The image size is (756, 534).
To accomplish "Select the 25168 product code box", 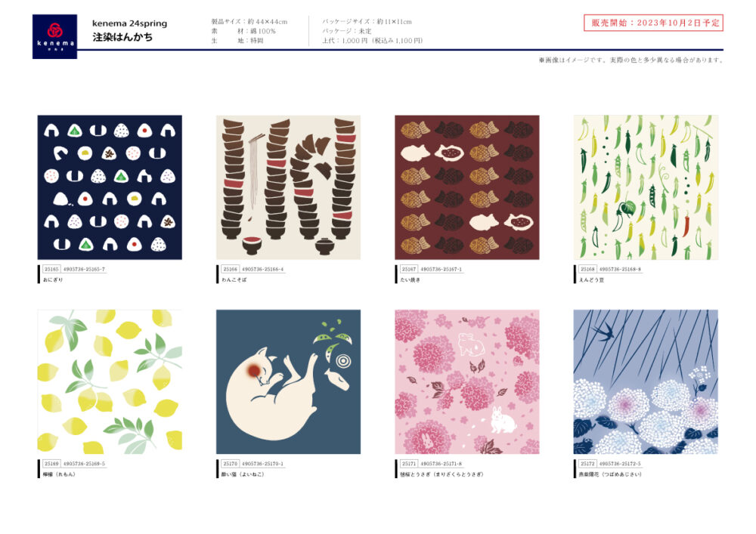I will tap(587, 269).
